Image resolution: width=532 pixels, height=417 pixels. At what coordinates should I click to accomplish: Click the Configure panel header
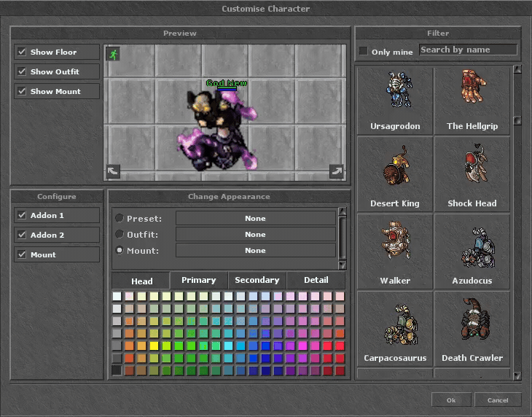click(57, 196)
